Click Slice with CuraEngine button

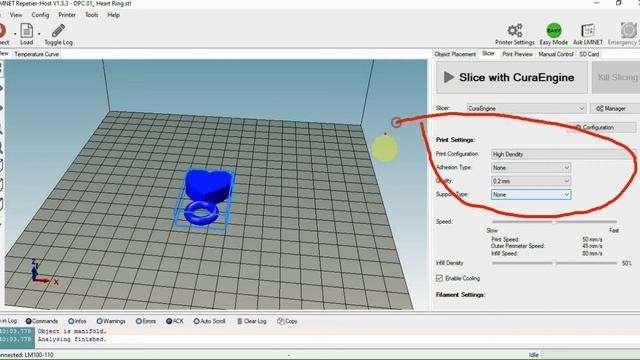[x=512, y=77]
